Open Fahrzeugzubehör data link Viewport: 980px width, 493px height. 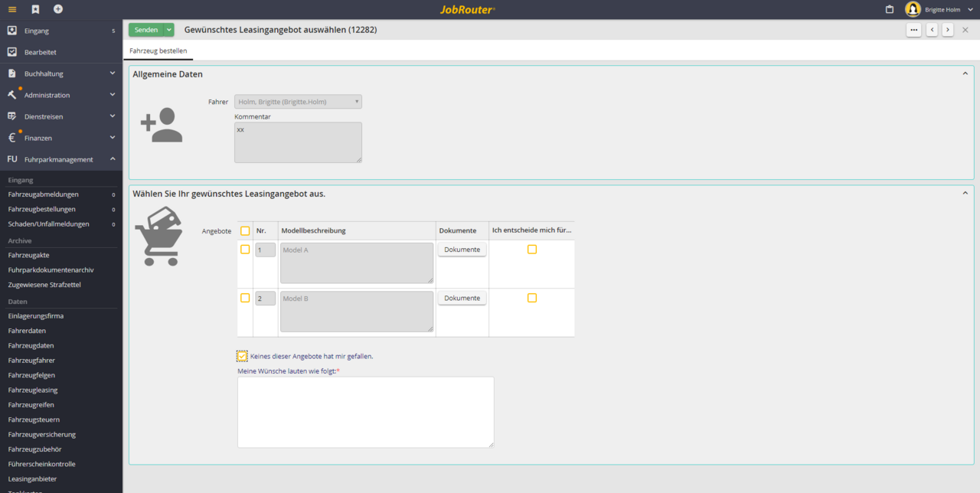35,449
